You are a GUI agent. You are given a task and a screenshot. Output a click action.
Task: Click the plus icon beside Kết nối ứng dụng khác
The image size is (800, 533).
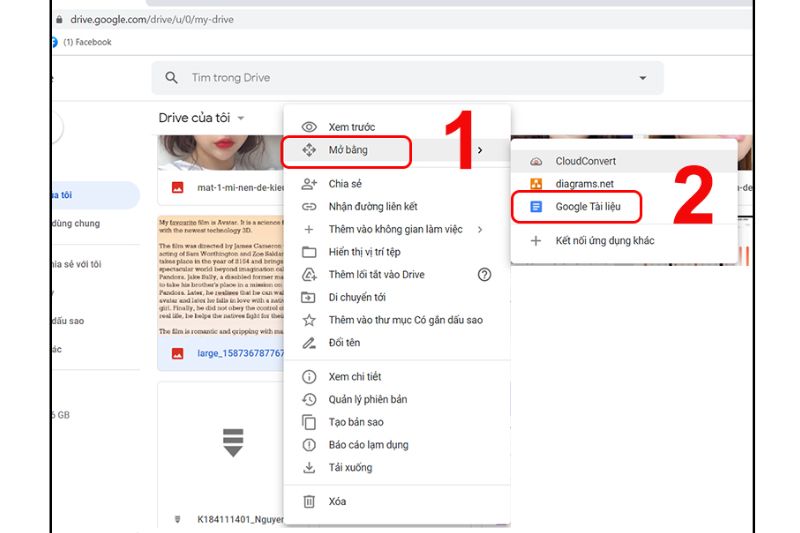[x=536, y=241]
